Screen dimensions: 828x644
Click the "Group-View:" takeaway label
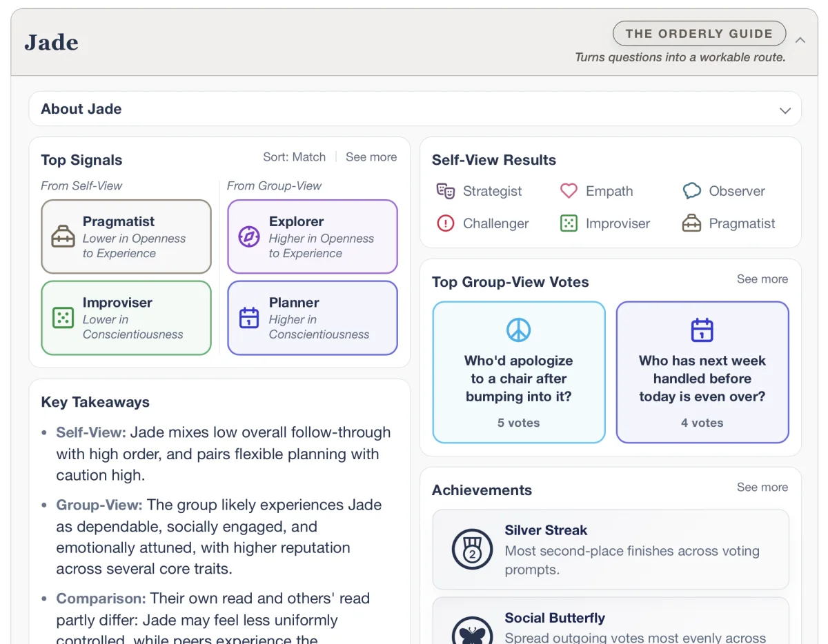(99, 505)
